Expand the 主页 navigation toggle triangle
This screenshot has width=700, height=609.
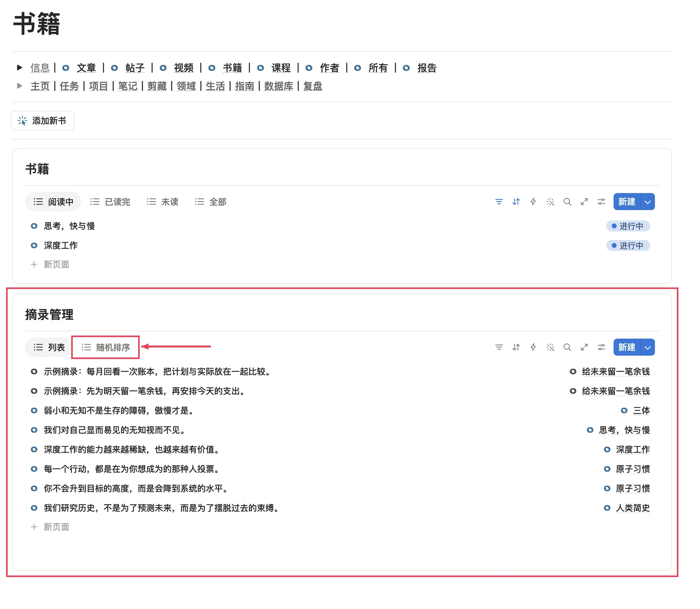click(20, 86)
